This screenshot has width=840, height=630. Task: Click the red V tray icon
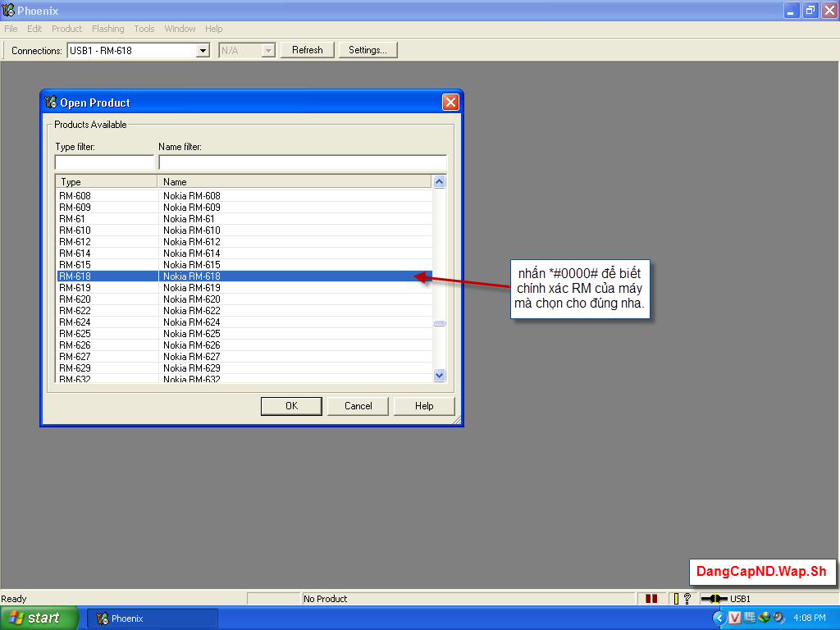click(x=734, y=619)
